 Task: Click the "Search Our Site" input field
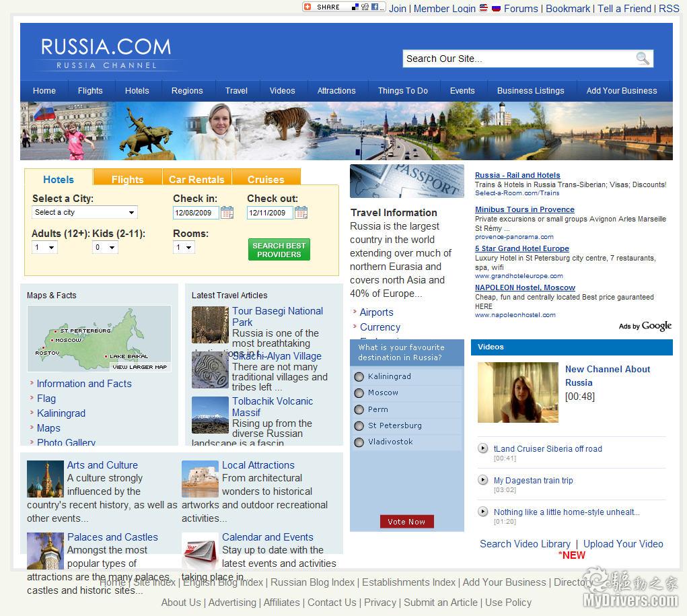(x=518, y=59)
